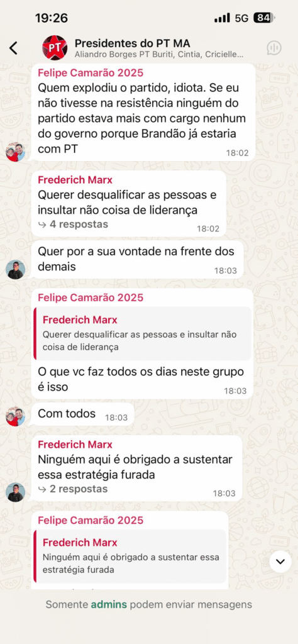Tap 'Felipe Camarão 2025' name on first message

click(91, 73)
